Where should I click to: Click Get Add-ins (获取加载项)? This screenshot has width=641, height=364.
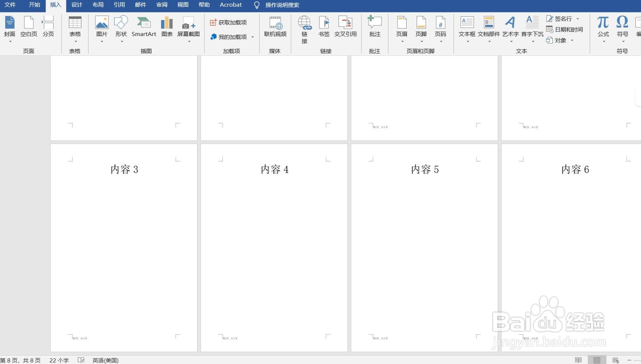coord(228,22)
